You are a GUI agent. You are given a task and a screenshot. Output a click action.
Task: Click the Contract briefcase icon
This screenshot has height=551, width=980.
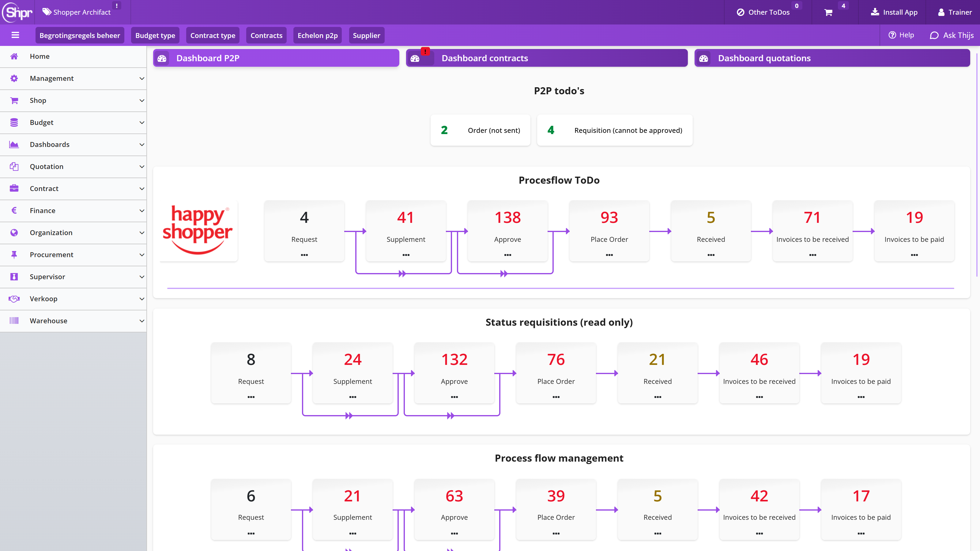click(x=14, y=189)
